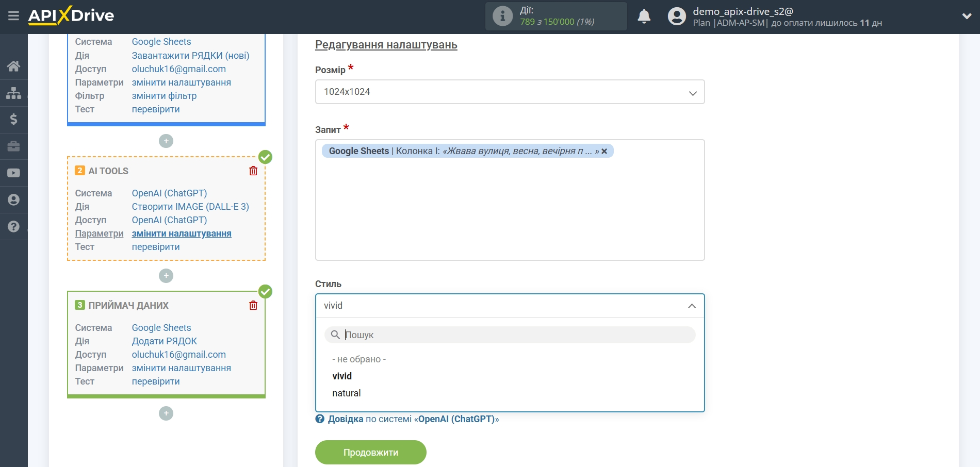
Task: Select the natural style option
Action: pyautogui.click(x=347, y=393)
